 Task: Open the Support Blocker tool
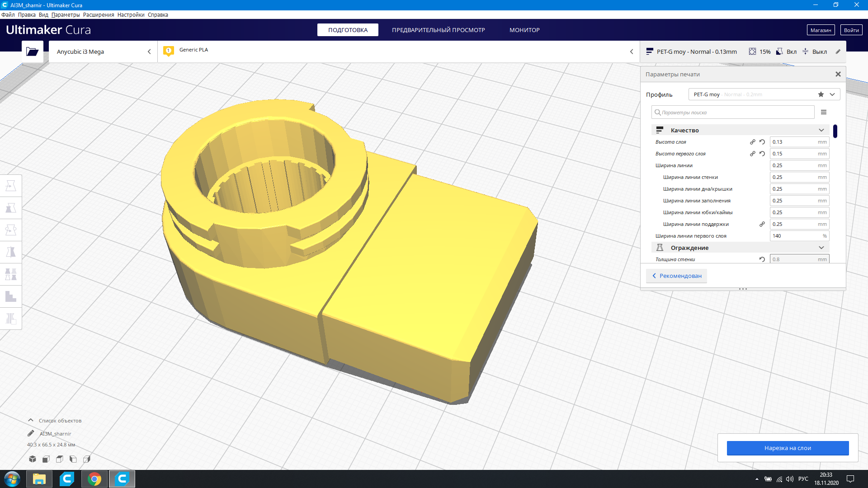coord(11,319)
